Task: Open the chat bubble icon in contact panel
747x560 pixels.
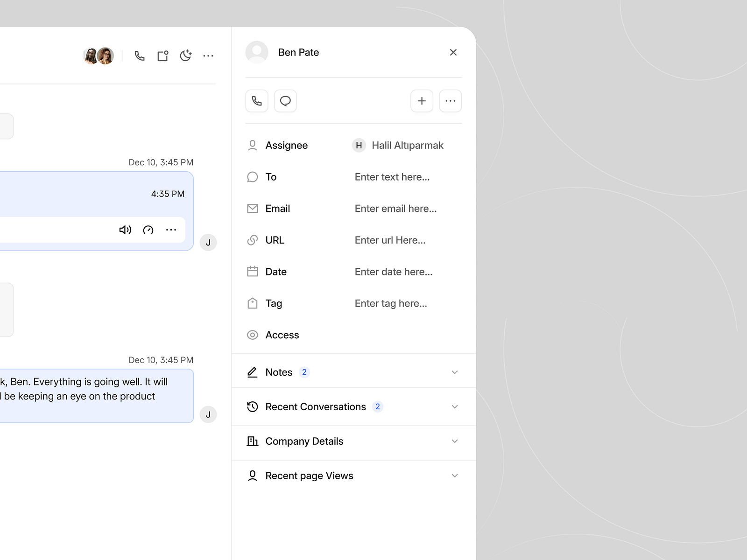Action: coord(285,101)
